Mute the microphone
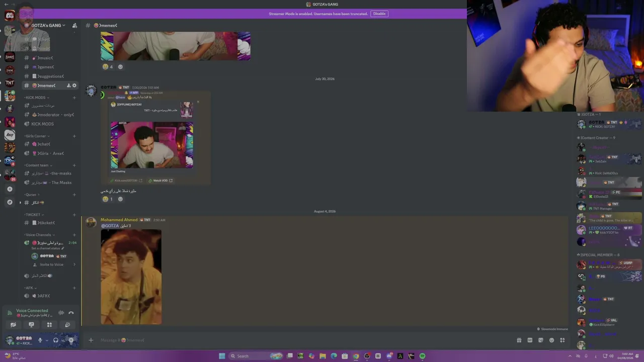The width and height of the screenshot is (644, 362). click(x=40, y=340)
